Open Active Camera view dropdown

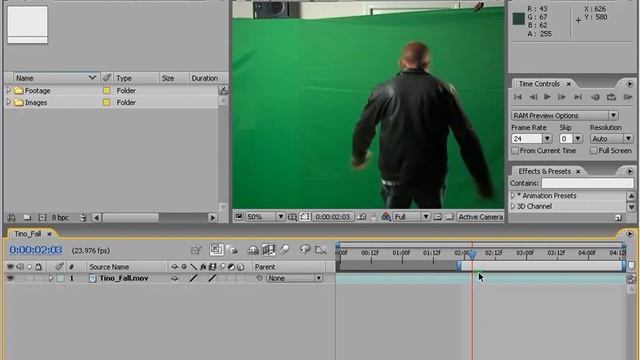(480, 217)
